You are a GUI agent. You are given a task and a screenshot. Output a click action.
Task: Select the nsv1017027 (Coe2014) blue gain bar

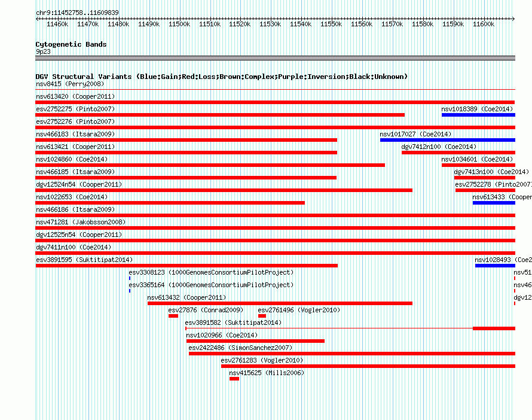(x=448, y=140)
